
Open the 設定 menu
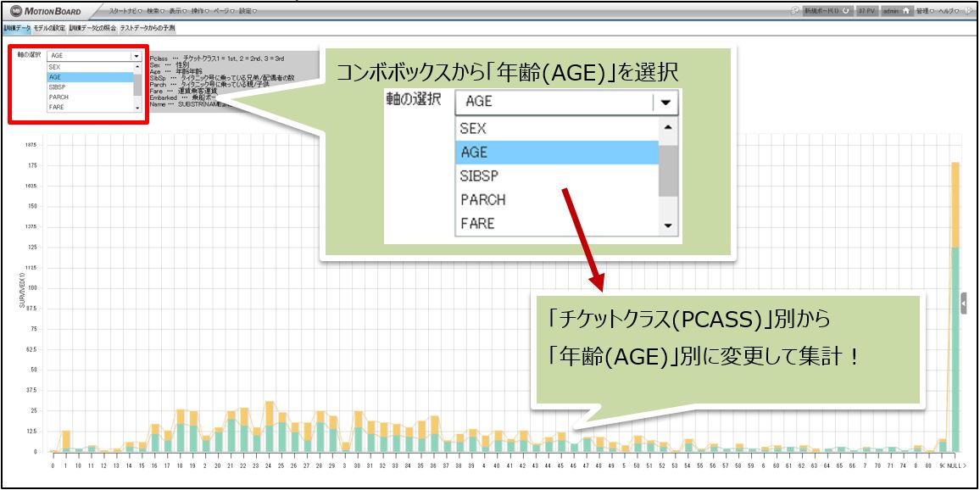click(x=248, y=11)
